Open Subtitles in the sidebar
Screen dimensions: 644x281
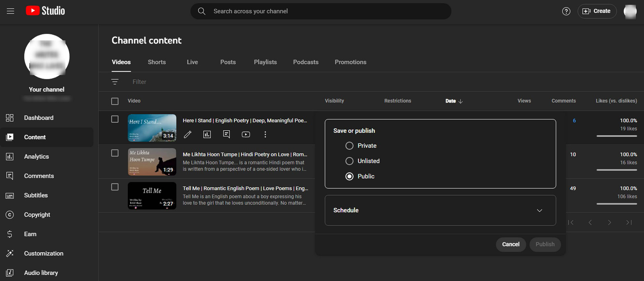coord(47,195)
